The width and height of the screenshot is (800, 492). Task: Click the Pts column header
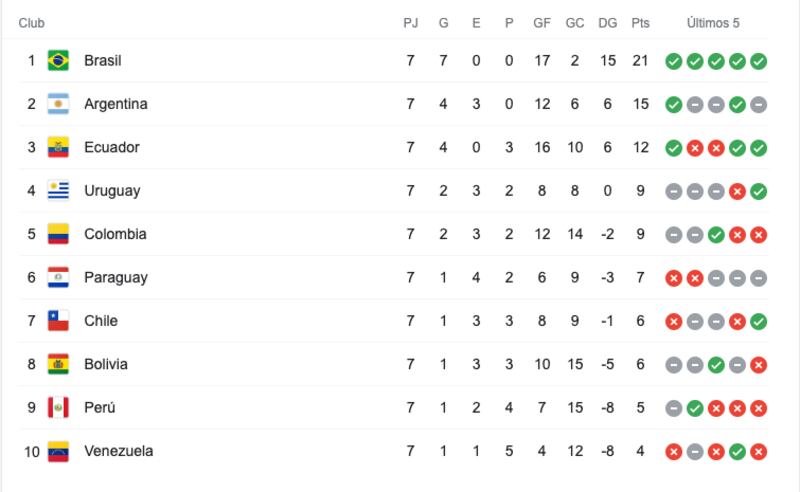[x=640, y=23]
